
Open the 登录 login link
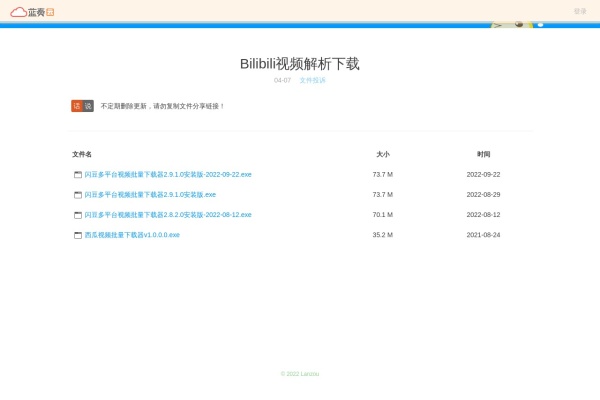point(580,11)
